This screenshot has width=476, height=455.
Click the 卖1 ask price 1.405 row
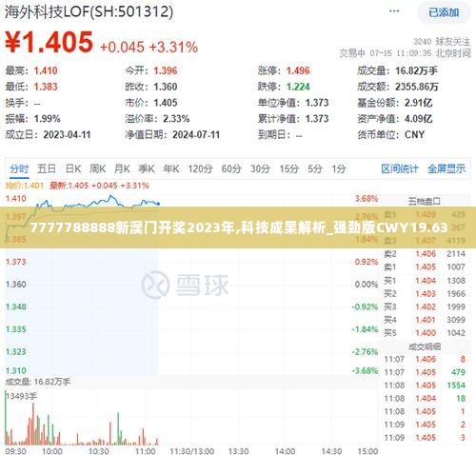pyautogui.click(x=425, y=267)
